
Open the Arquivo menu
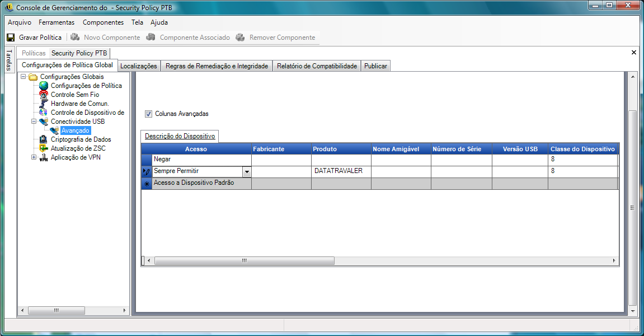20,22
